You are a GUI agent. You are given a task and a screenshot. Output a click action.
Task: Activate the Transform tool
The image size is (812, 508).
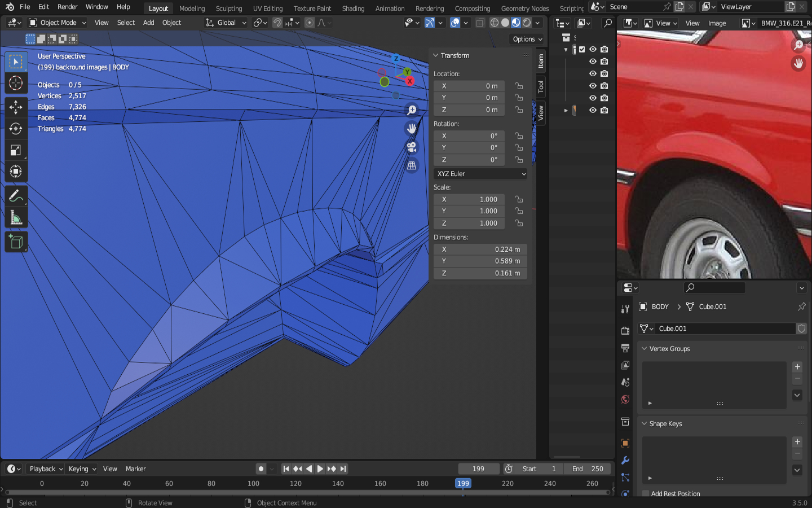pos(16,172)
